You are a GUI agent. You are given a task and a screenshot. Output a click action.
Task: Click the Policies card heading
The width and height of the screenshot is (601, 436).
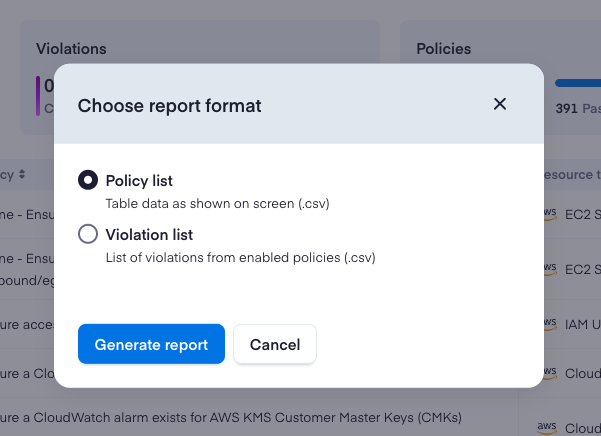click(x=443, y=48)
